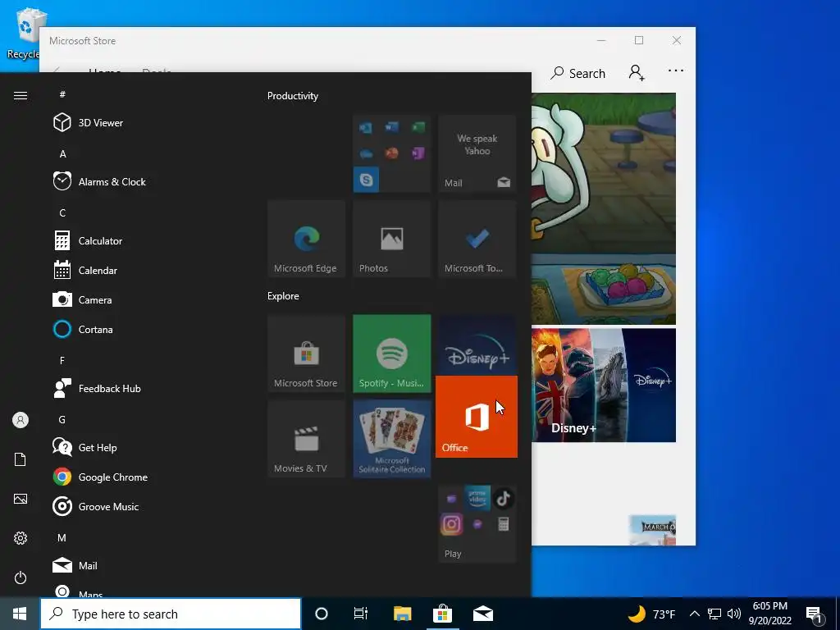Image resolution: width=840 pixels, height=630 pixels.
Task: Open the three-dots menu in Microsoft Store
Action: (676, 71)
